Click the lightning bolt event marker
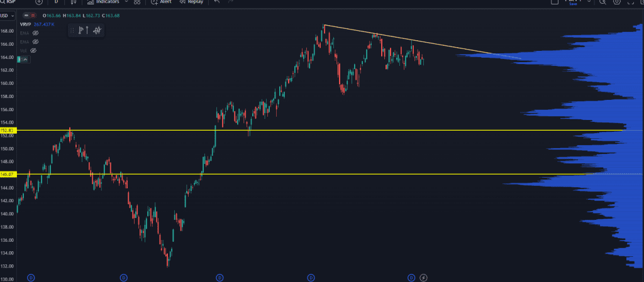The width and height of the screenshot is (644, 282). click(423, 278)
